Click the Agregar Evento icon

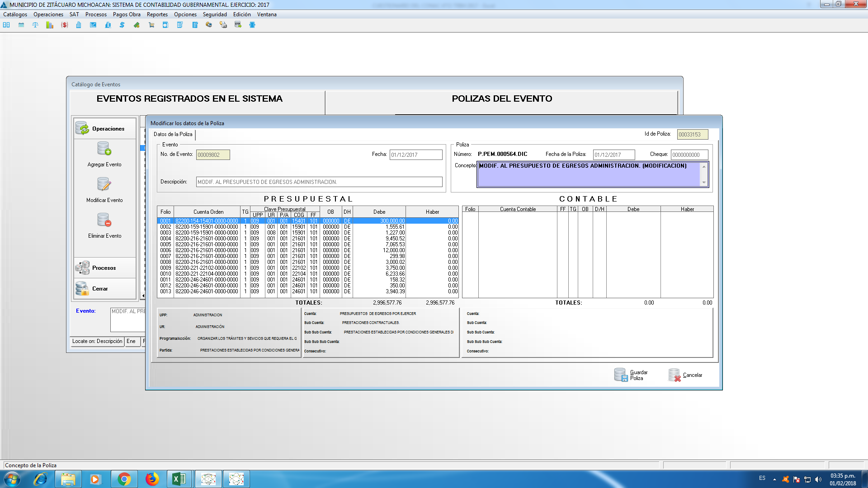pyautogui.click(x=104, y=149)
